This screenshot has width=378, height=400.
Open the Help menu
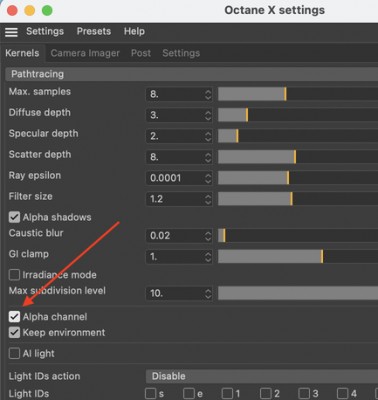pyautogui.click(x=134, y=31)
